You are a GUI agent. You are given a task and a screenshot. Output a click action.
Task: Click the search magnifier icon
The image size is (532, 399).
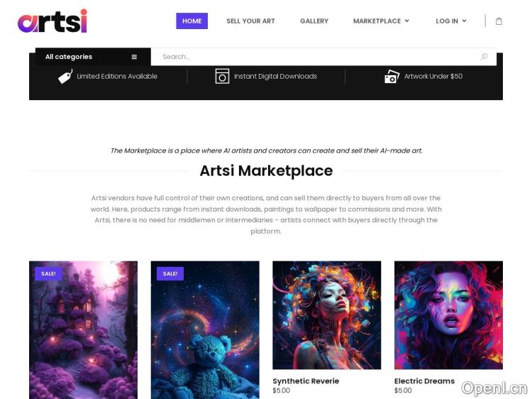point(484,56)
